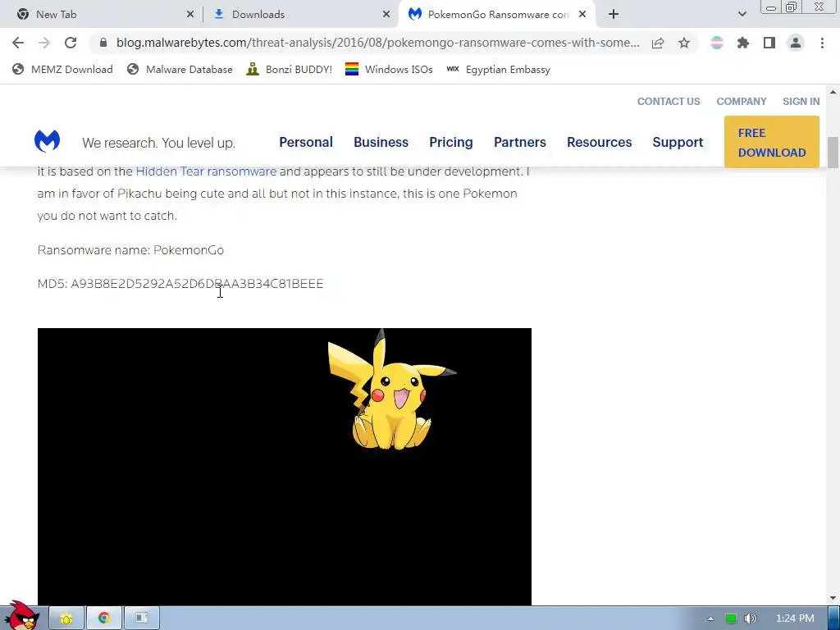
Task: Open the Personal menu
Action: click(306, 143)
